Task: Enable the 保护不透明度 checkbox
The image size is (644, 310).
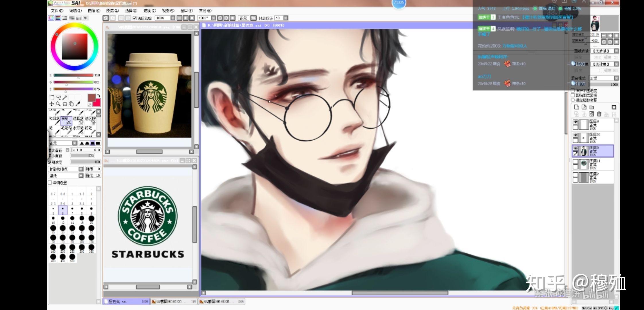Action: pyautogui.click(x=573, y=90)
